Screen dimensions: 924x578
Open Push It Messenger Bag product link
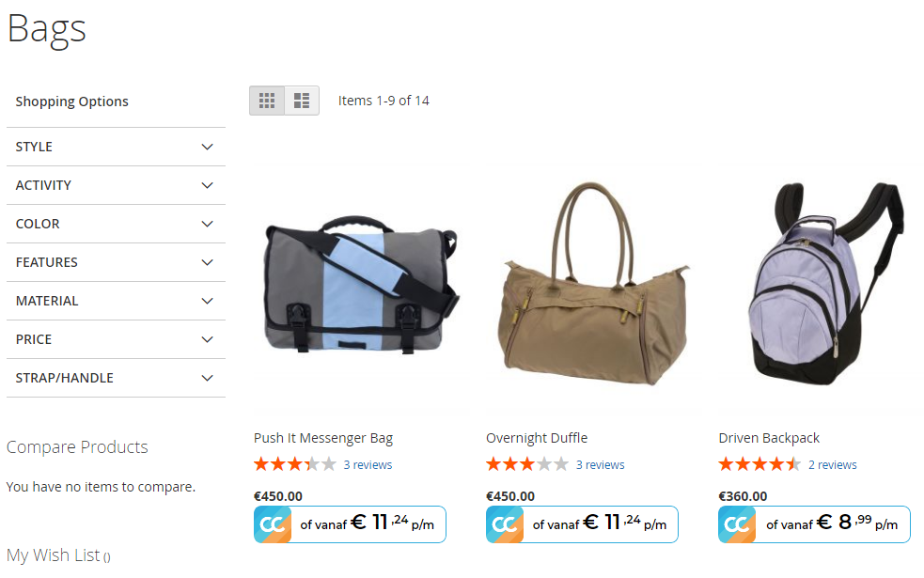tap(323, 438)
